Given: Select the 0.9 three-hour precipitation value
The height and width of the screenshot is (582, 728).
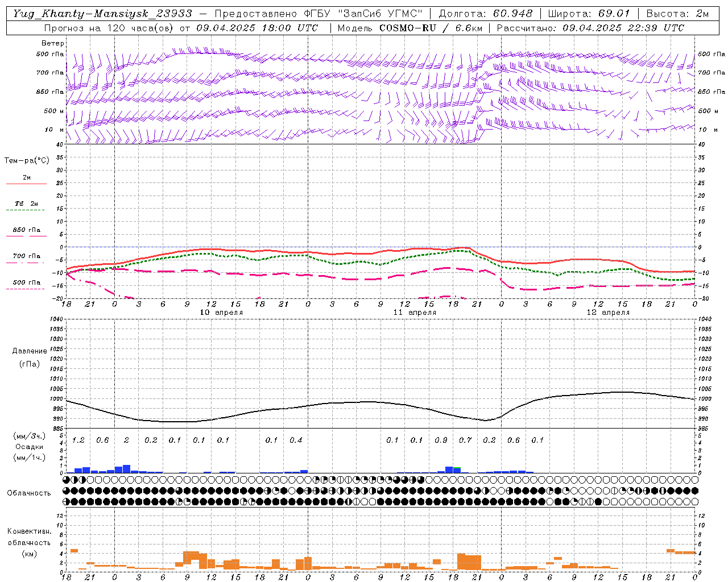Looking at the screenshot, I should click(x=441, y=440).
